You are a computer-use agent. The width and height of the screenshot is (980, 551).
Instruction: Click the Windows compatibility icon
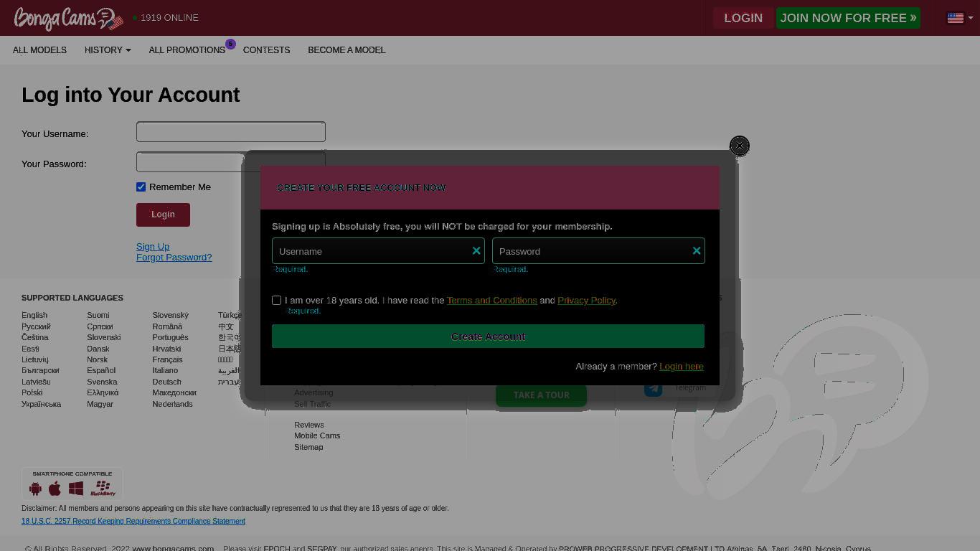(x=76, y=489)
